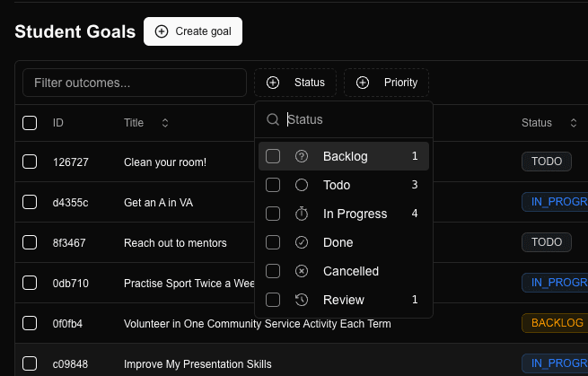Click the Todo circle status icon

tap(302, 185)
